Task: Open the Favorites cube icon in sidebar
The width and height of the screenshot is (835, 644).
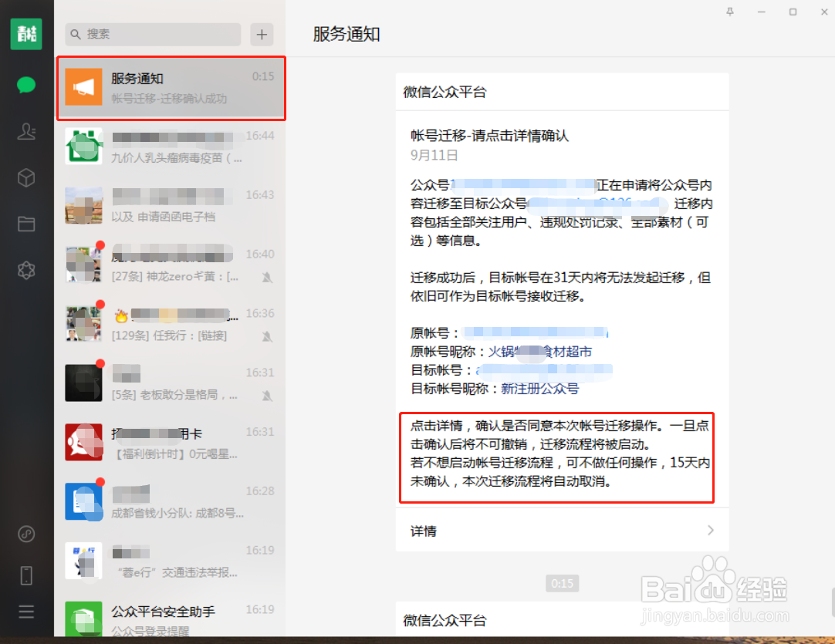Action: [x=26, y=177]
